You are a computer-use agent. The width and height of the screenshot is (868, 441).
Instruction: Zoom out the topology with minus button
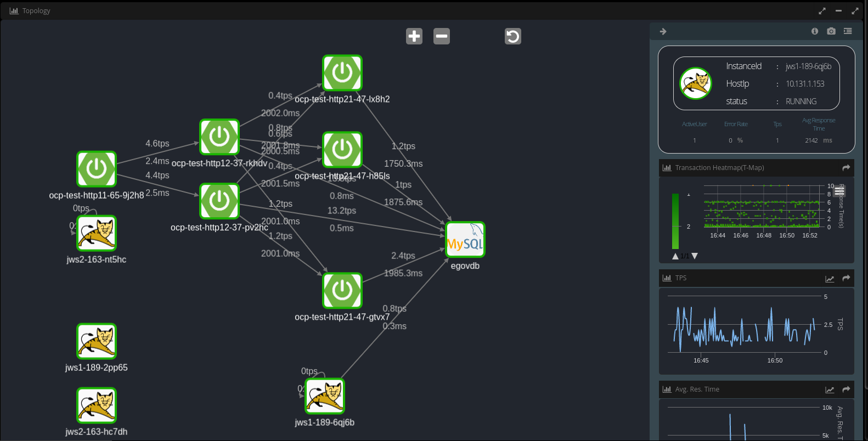[442, 36]
